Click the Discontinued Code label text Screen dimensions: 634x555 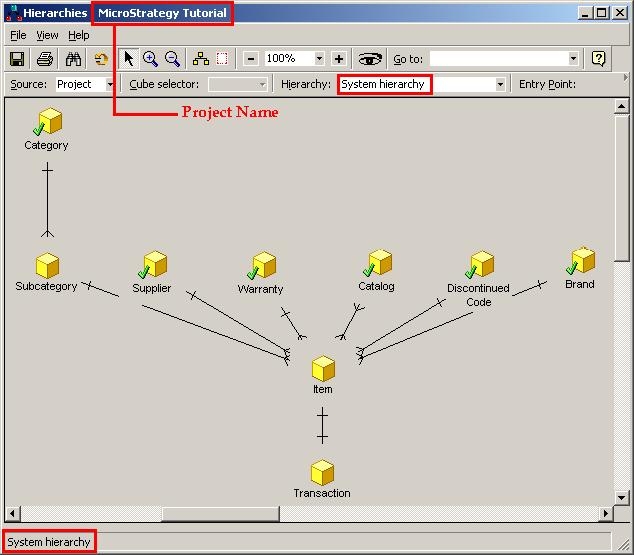coord(478,295)
